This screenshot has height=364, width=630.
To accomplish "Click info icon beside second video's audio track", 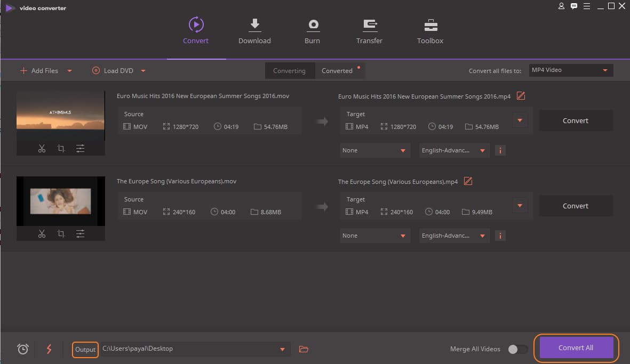I will pos(500,236).
